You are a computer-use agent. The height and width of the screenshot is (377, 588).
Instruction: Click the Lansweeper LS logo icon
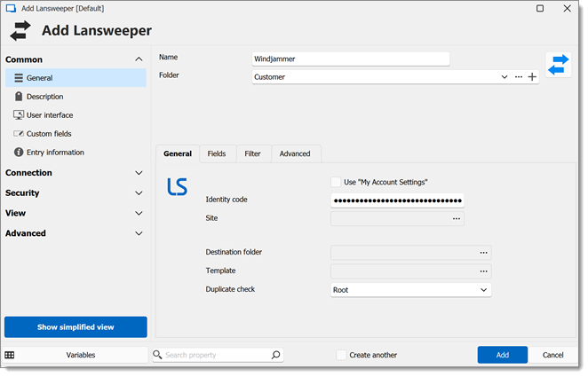(x=177, y=186)
